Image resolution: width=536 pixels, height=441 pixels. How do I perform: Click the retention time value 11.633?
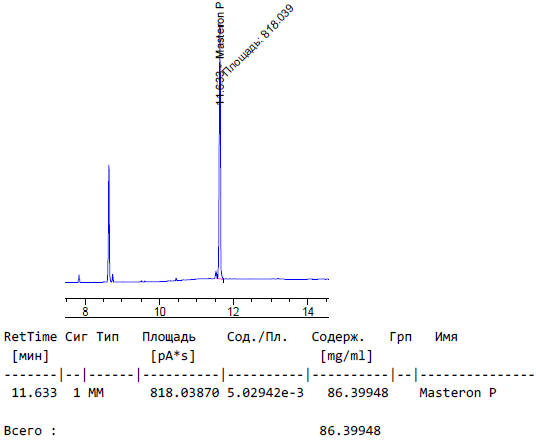tap(34, 393)
